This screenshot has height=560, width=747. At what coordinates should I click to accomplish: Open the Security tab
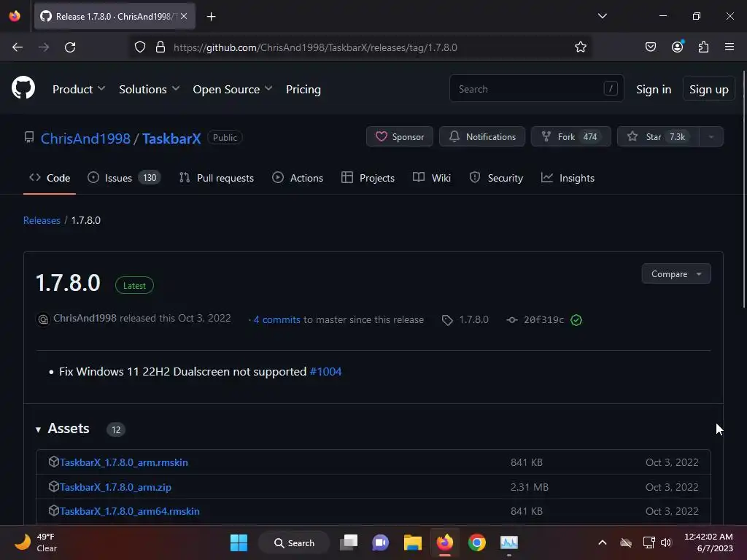tap(496, 178)
